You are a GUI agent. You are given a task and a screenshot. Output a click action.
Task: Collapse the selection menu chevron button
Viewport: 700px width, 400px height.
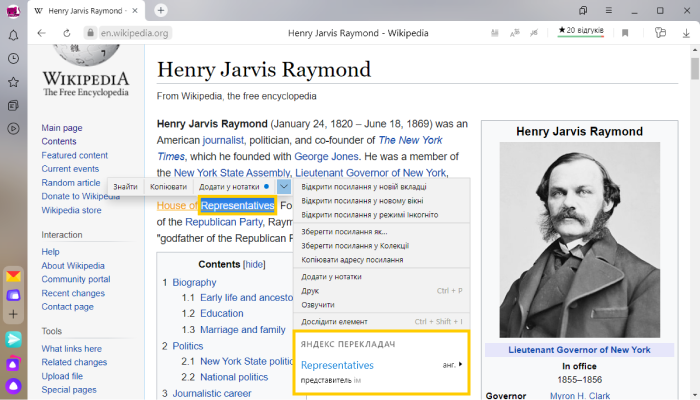[283, 187]
